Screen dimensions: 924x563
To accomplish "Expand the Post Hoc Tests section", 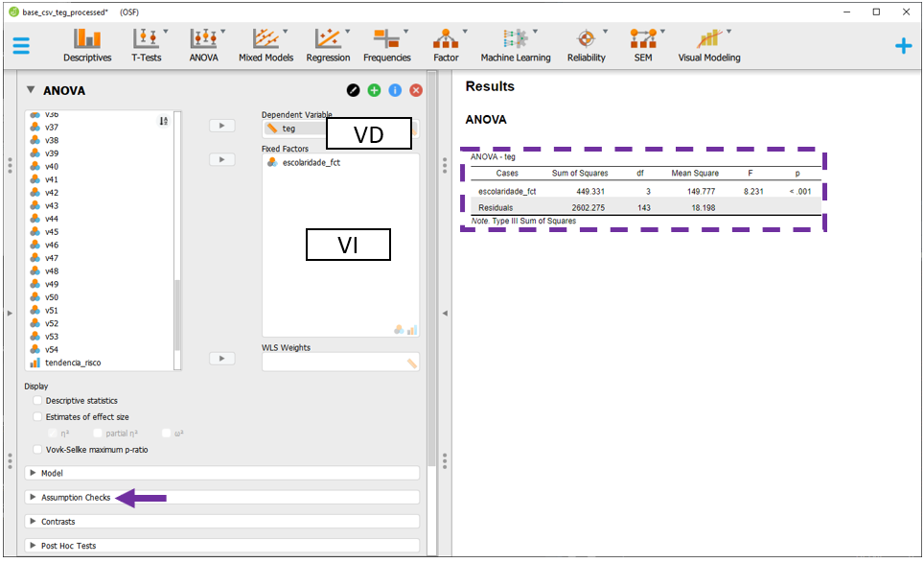I will click(67, 546).
